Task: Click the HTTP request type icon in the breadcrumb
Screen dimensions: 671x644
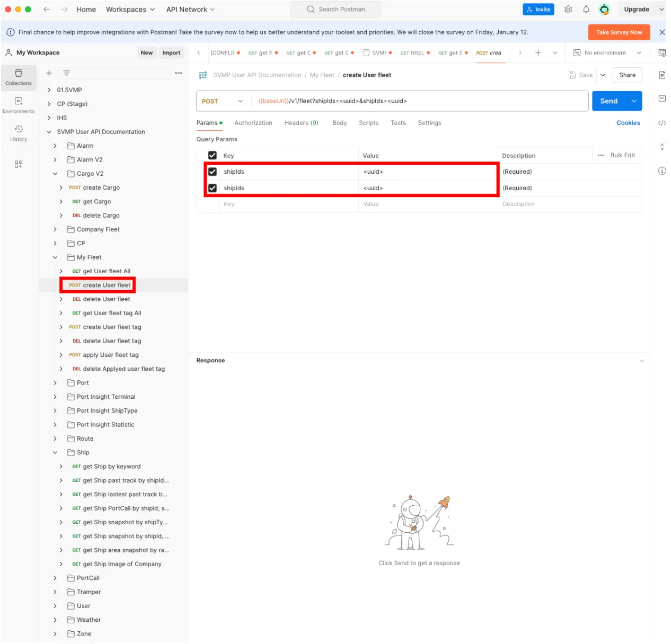Action: pyautogui.click(x=203, y=75)
